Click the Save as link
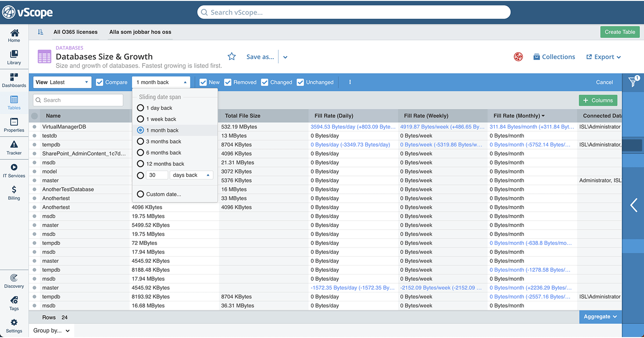This screenshot has width=644, height=338. (x=260, y=57)
